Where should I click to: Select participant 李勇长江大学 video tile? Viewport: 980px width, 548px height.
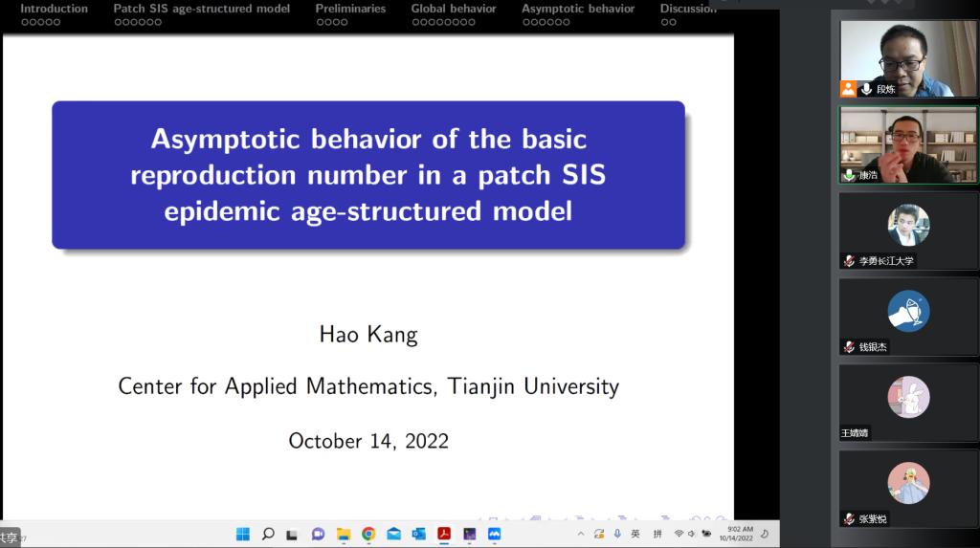(908, 230)
